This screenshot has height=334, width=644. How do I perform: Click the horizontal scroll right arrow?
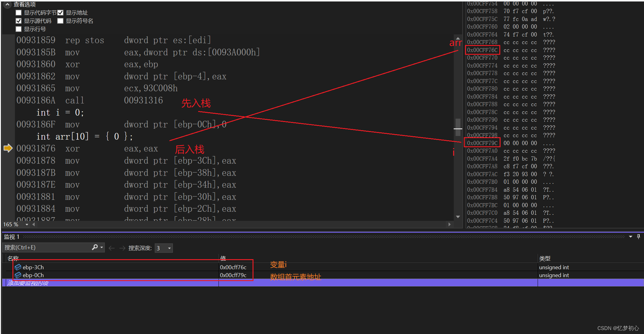(x=449, y=224)
